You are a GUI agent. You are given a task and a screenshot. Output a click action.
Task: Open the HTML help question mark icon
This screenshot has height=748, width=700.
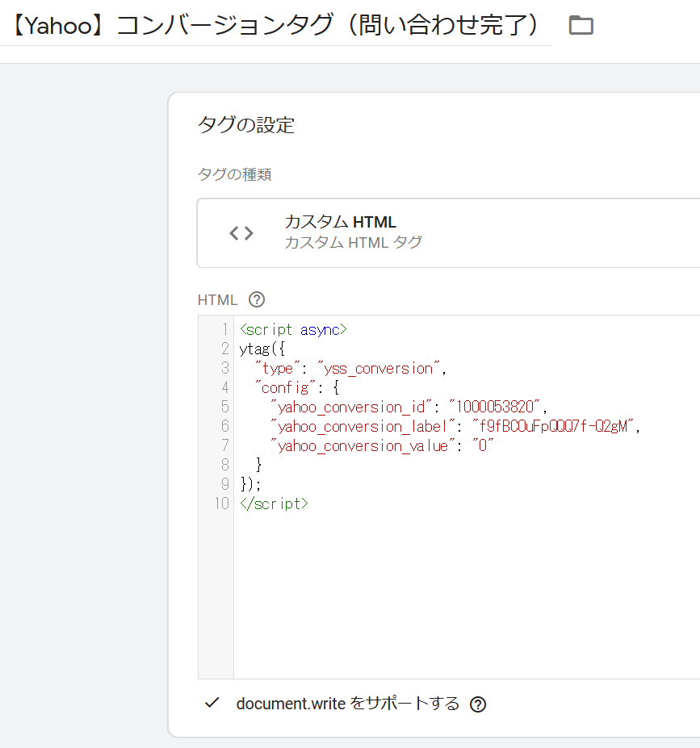coord(257,299)
